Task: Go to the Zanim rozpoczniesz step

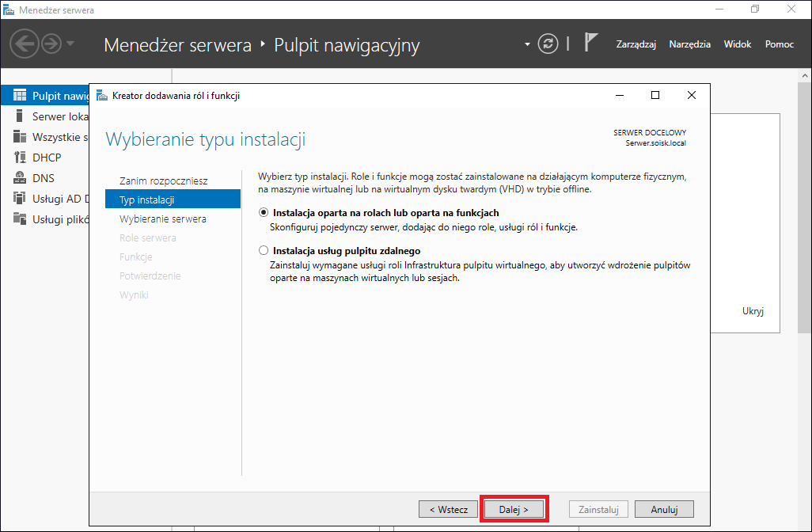Action: point(164,180)
